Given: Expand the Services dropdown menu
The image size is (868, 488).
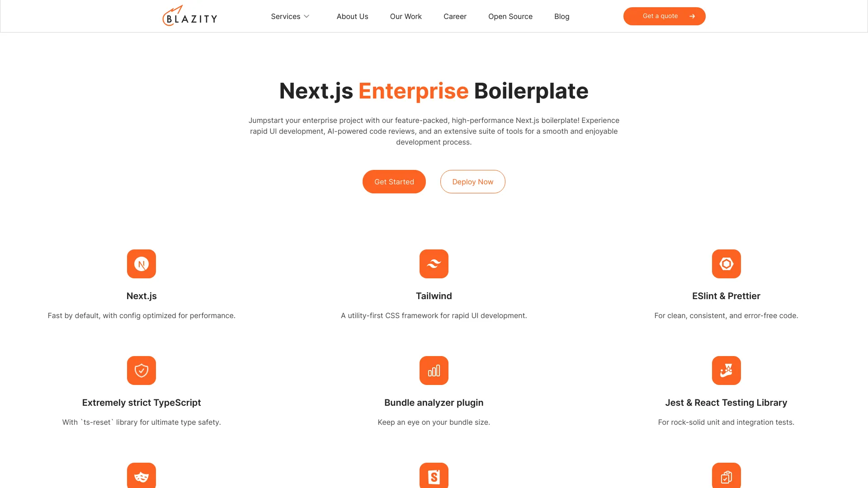Looking at the screenshot, I should tap(290, 16).
